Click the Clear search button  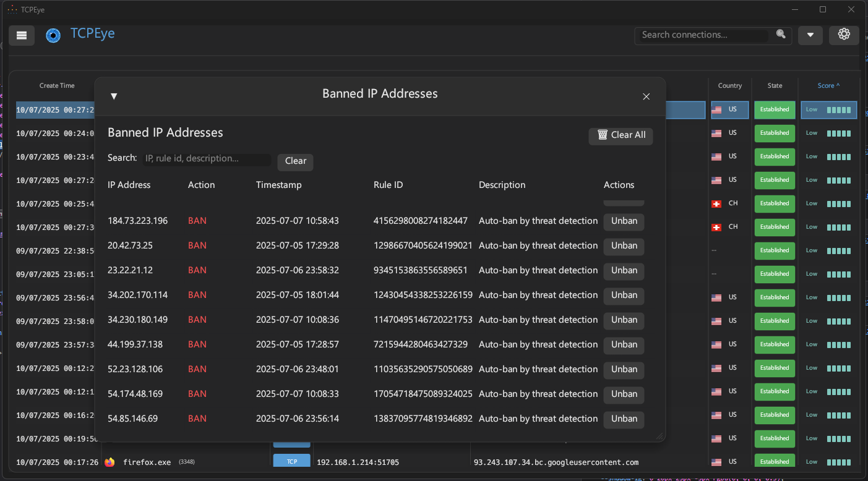pyautogui.click(x=295, y=161)
